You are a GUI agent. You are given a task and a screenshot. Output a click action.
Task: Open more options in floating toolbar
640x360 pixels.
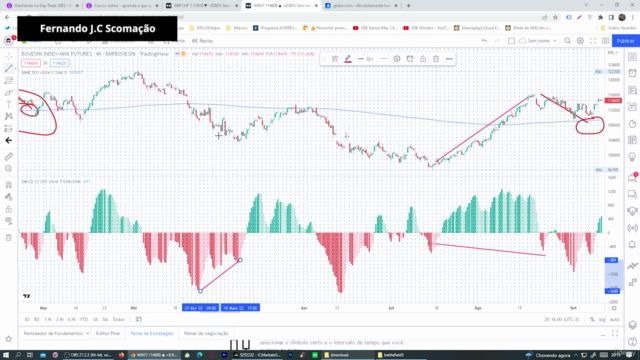(449, 59)
